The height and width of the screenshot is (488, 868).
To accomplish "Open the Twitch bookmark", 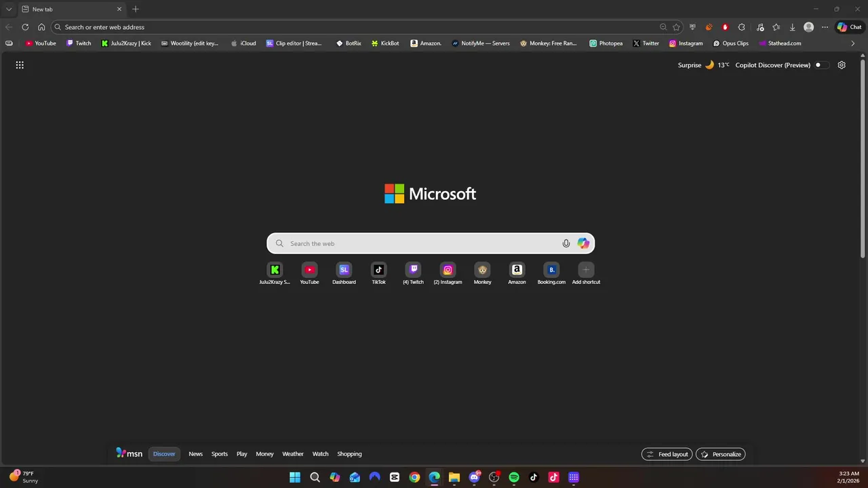I will coord(79,43).
